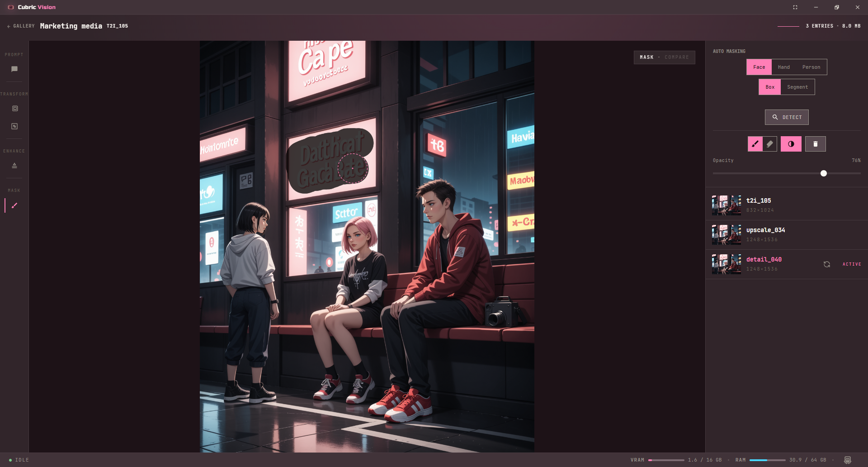Select the second Transform resize icon
This screenshot has width=868, height=467.
point(14,126)
